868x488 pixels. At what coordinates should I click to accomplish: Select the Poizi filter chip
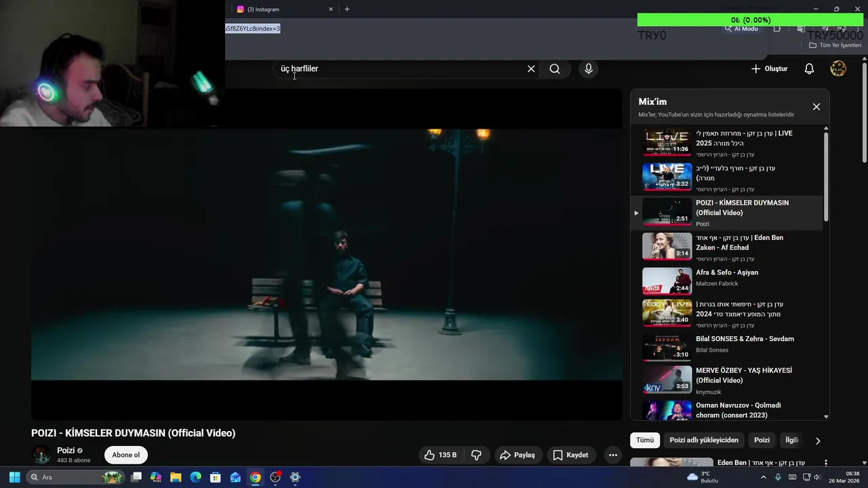point(762,440)
